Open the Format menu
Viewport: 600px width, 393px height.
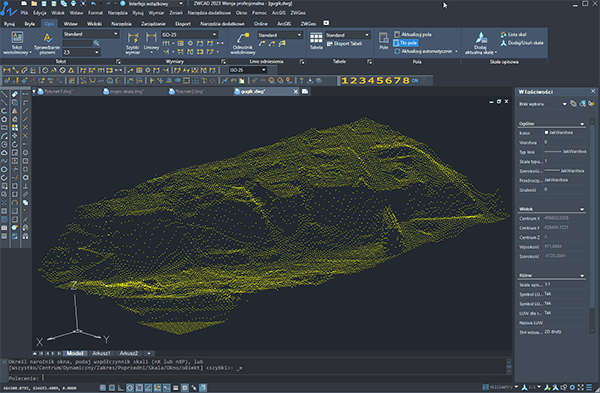tap(95, 13)
